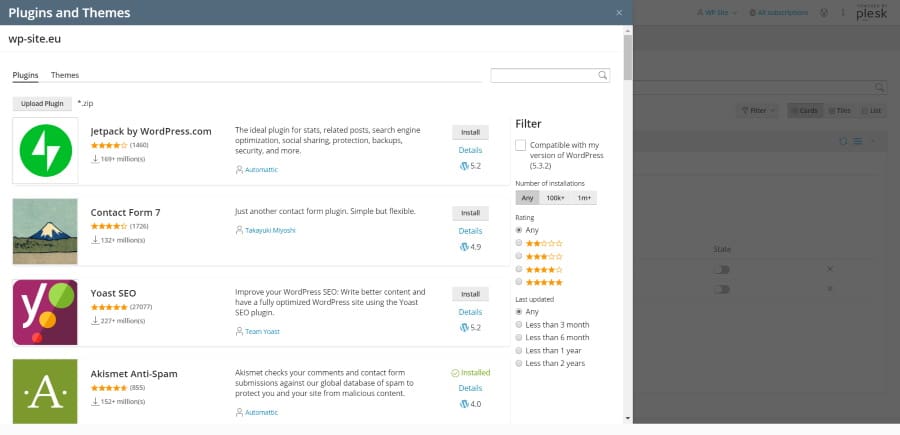Install the Yoast SEO plugin
Image resolution: width=900 pixels, height=435 pixels.
click(x=470, y=294)
